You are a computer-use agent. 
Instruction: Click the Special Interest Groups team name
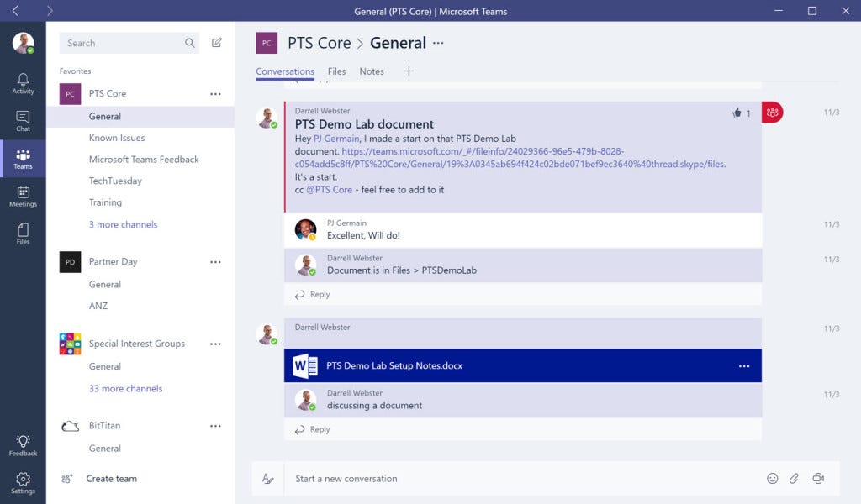(137, 344)
